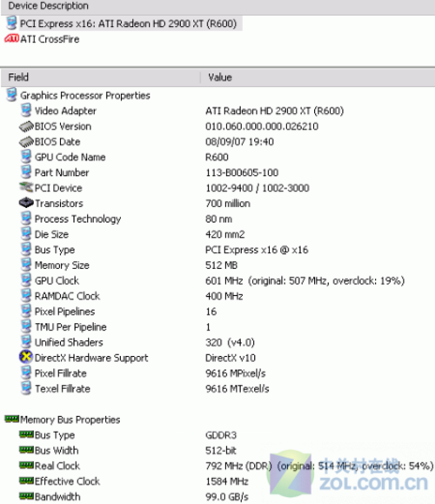
Task: Click the Memory Bus Properties group icon
Action: [12, 419]
